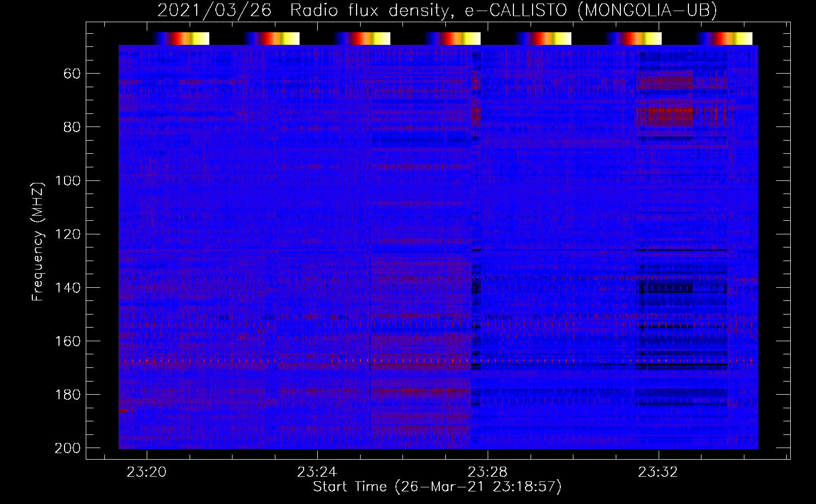Click the 'Start Time (26-Mar-21 23:18:57)' label
The width and height of the screenshot is (816, 504).
[x=437, y=487]
